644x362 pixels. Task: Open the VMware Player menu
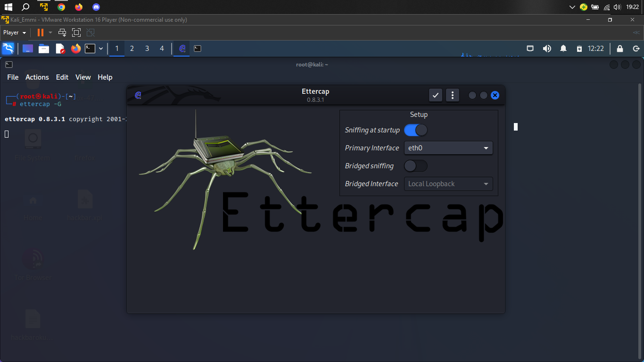tap(15, 33)
